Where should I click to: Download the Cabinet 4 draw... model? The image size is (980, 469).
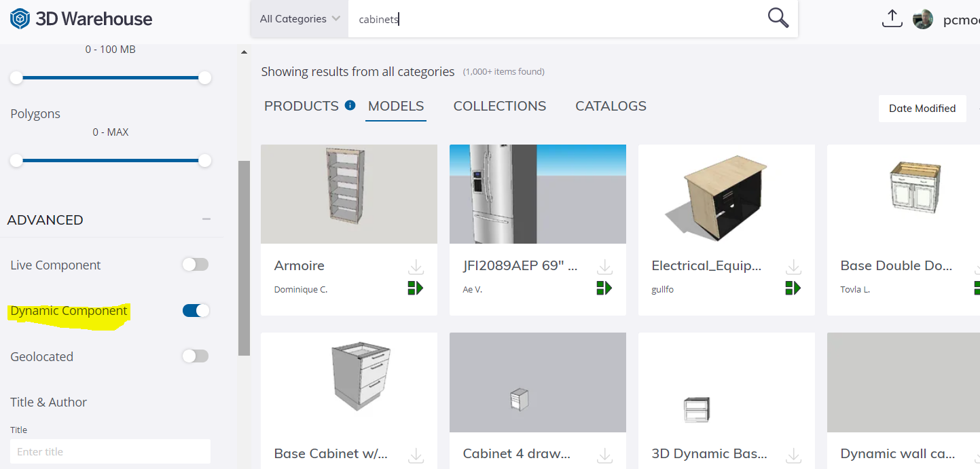pos(604,455)
